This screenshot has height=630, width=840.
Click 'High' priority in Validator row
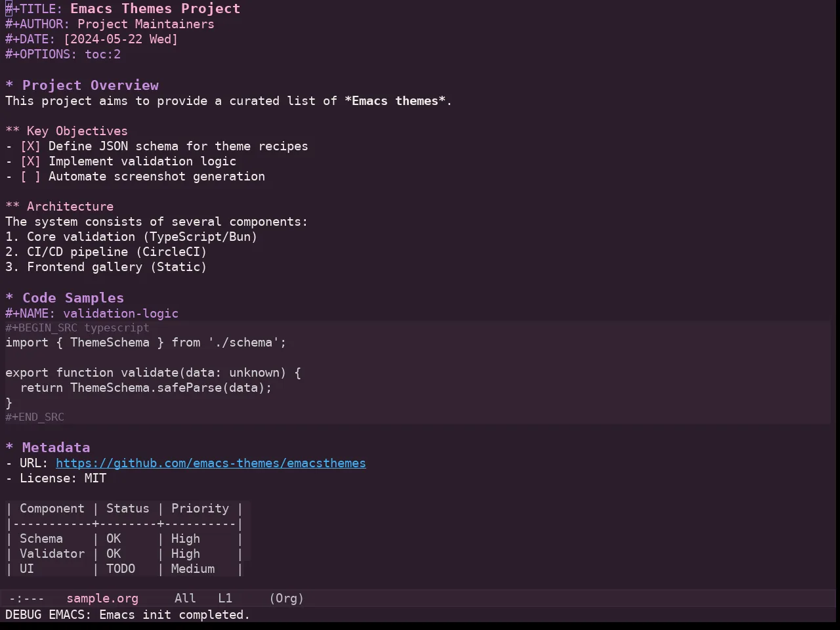(186, 554)
